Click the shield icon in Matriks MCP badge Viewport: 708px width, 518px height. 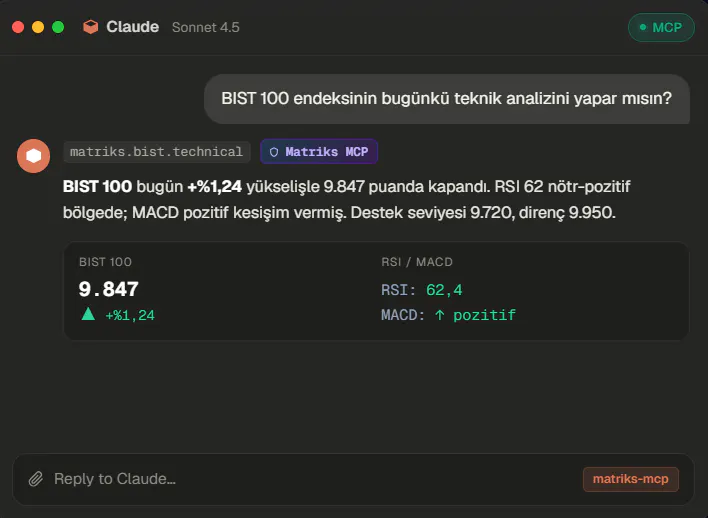274,152
